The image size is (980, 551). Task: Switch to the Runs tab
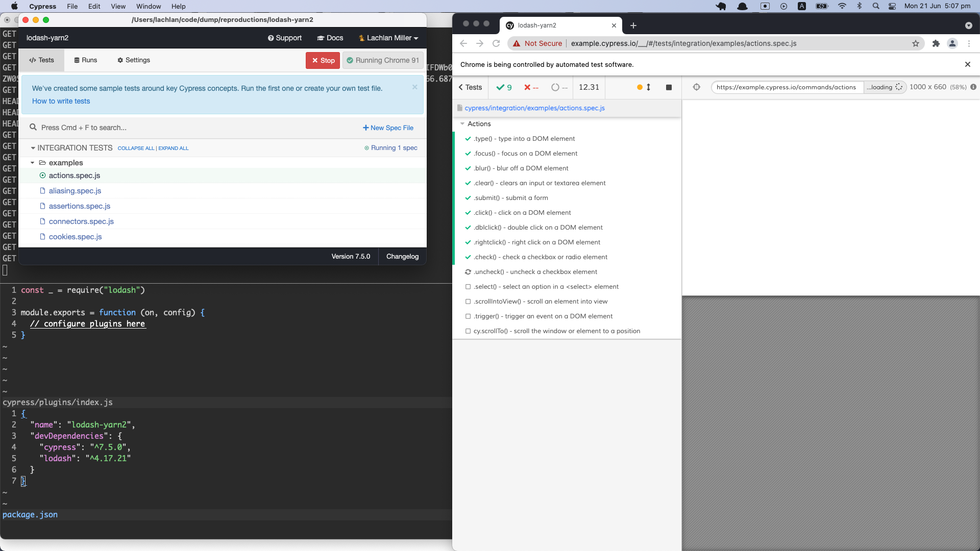pos(85,60)
